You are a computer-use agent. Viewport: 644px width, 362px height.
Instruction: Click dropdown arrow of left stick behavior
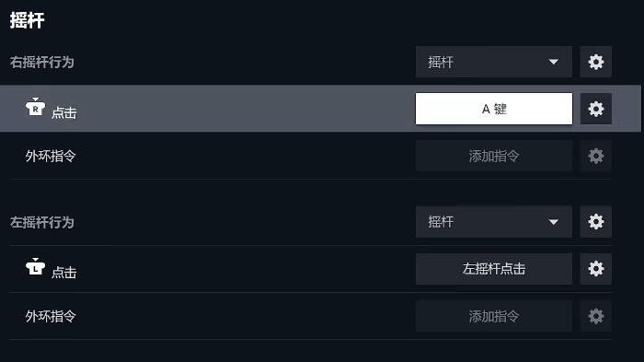(x=553, y=222)
